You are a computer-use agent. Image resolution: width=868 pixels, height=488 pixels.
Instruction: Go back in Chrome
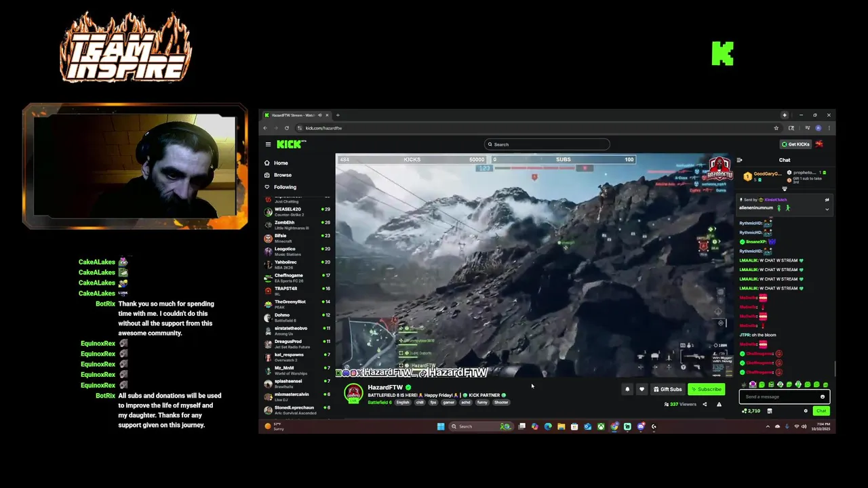[265, 128]
